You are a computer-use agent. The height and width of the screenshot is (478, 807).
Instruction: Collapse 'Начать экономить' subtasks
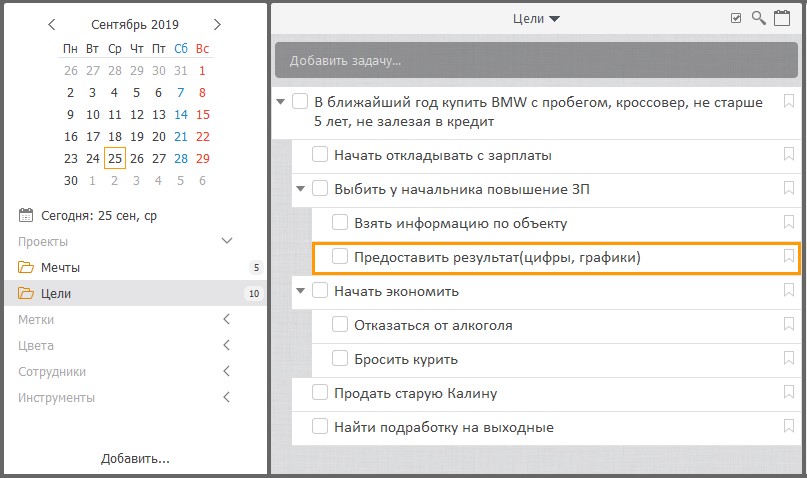click(x=301, y=291)
